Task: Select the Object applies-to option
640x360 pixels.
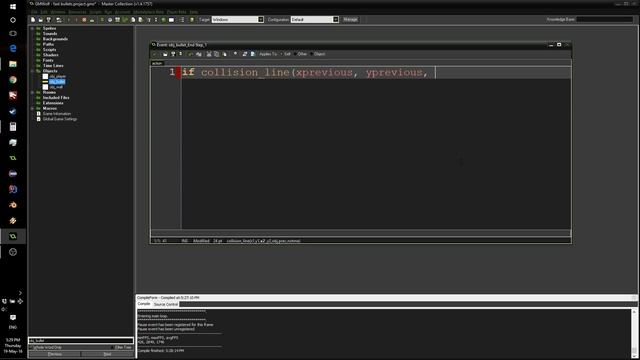Action: pos(318,54)
